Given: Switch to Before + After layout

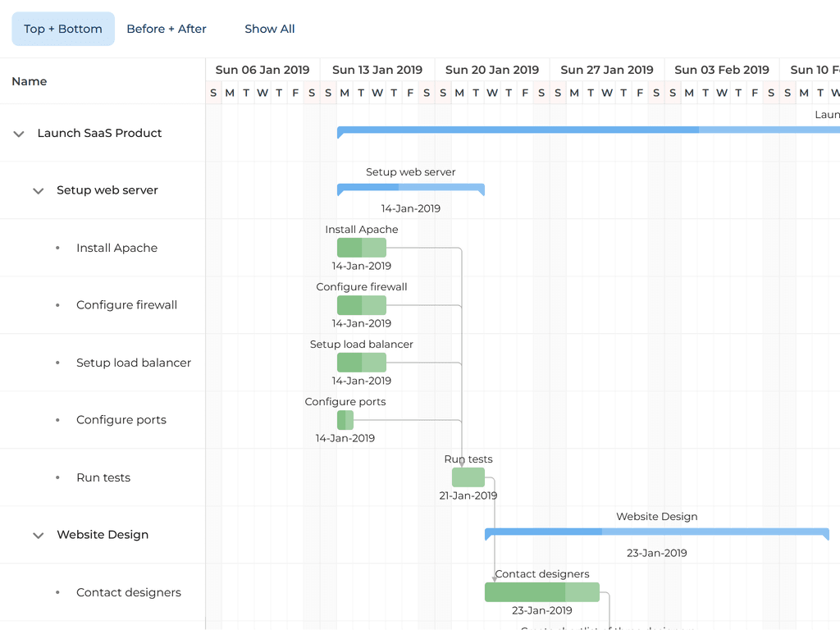Looking at the screenshot, I should [x=167, y=29].
